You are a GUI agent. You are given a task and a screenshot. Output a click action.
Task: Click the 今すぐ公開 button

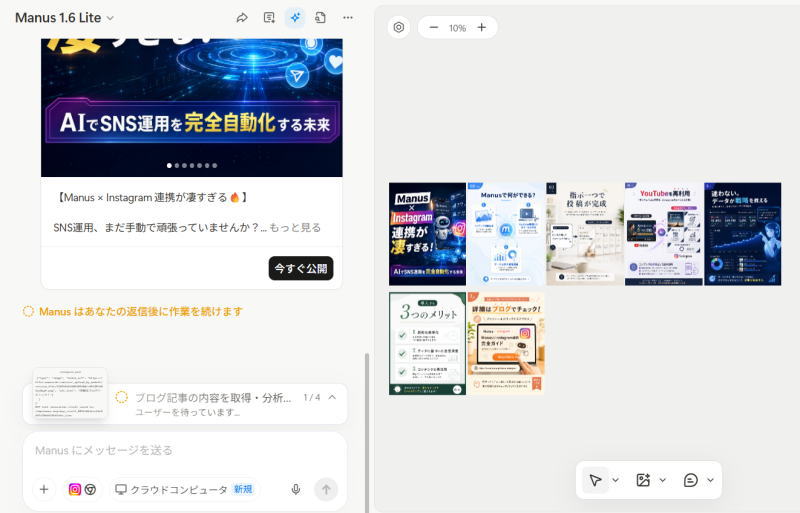point(301,268)
